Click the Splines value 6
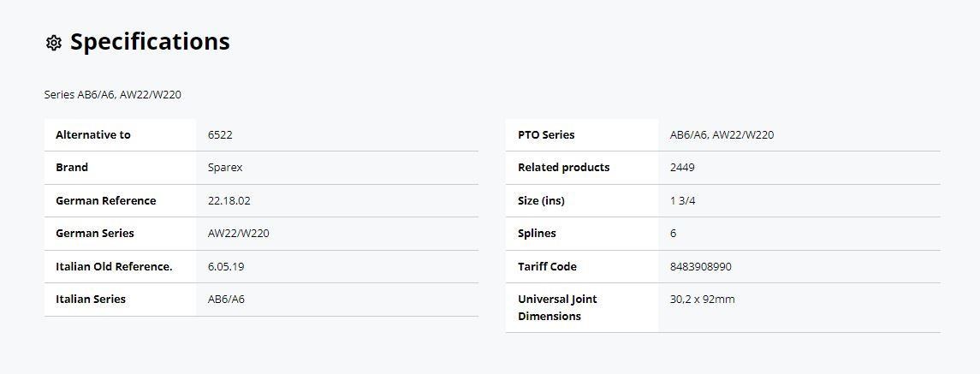 coord(673,234)
